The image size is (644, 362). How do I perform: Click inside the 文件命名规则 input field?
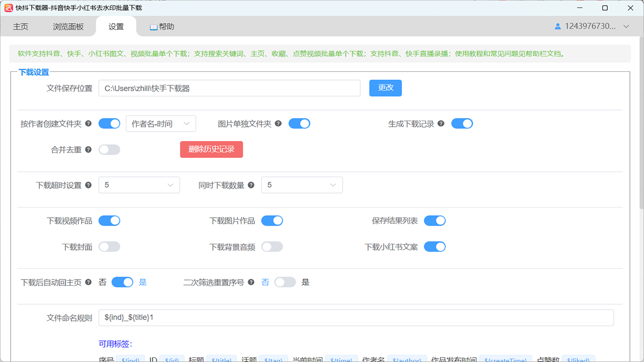click(x=352, y=317)
